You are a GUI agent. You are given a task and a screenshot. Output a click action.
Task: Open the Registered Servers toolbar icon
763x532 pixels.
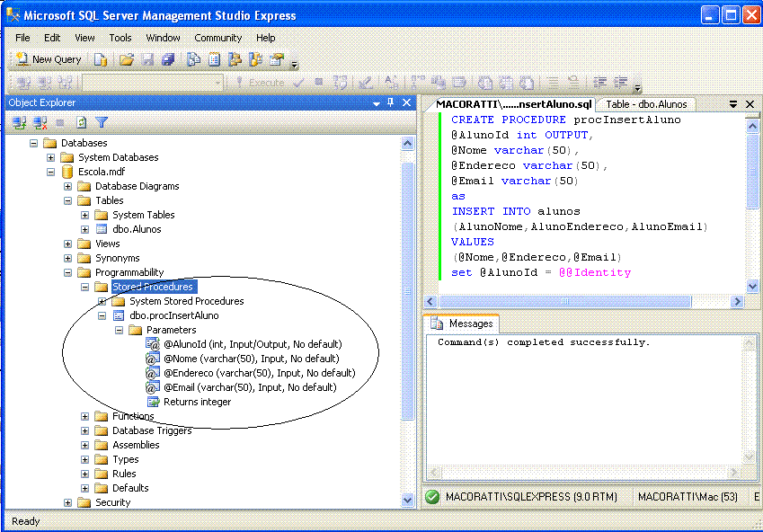tap(193, 59)
